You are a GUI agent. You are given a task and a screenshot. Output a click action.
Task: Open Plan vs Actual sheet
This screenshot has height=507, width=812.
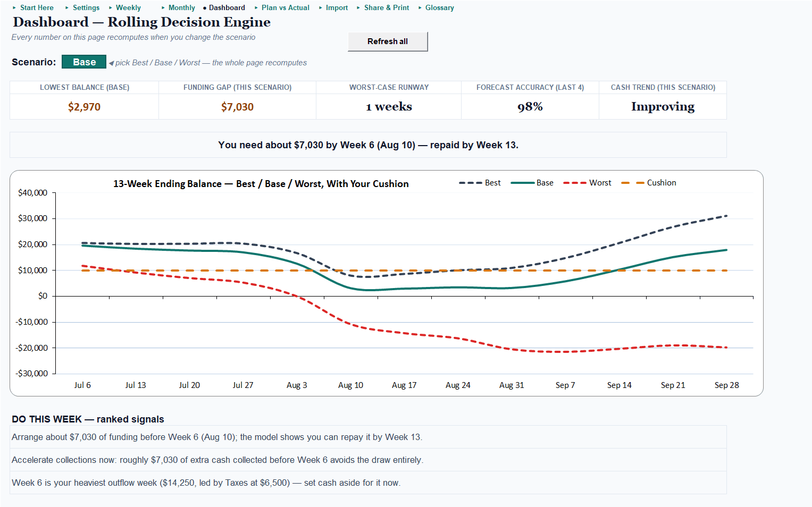click(286, 7)
